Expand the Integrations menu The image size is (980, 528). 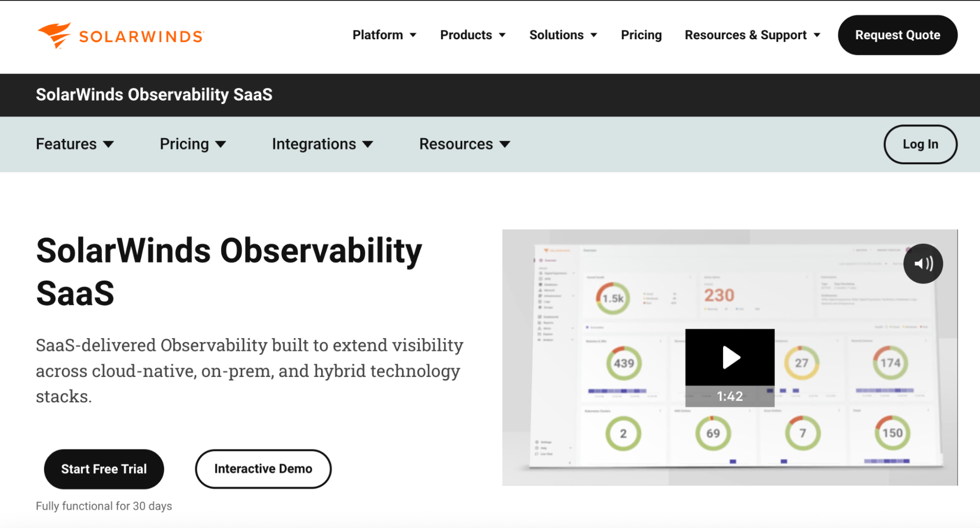323,144
